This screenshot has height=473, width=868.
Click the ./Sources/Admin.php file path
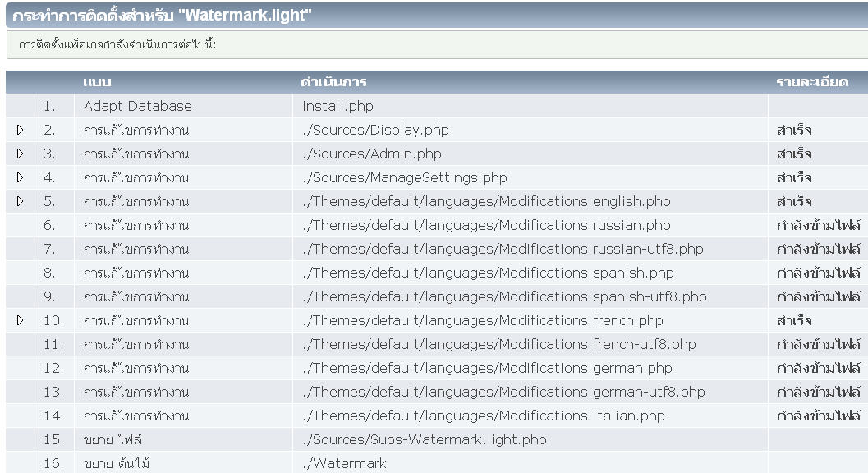372,154
